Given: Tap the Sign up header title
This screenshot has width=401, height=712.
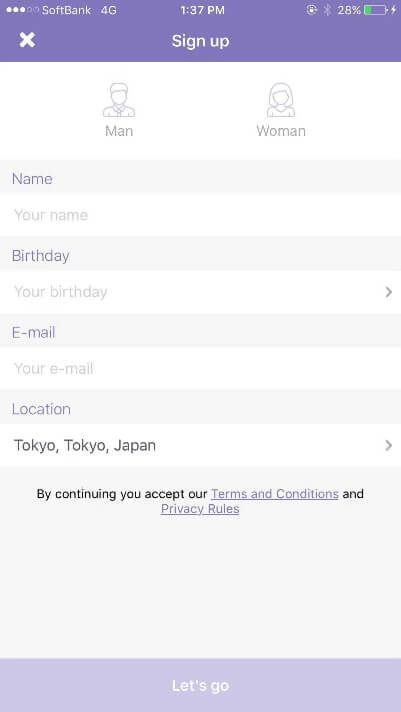Looking at the screenshot, I should tap(200, 41).
